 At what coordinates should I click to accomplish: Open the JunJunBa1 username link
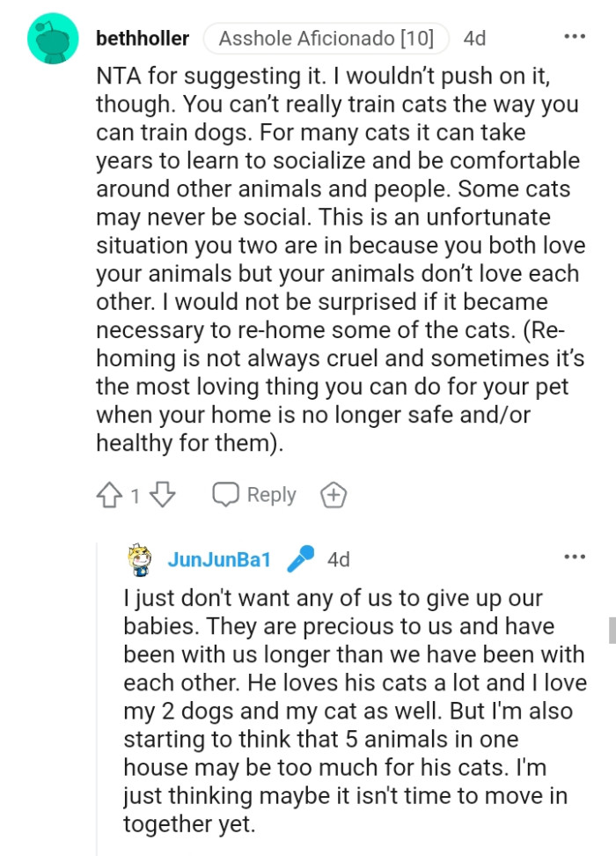click(x=219, y=559)
